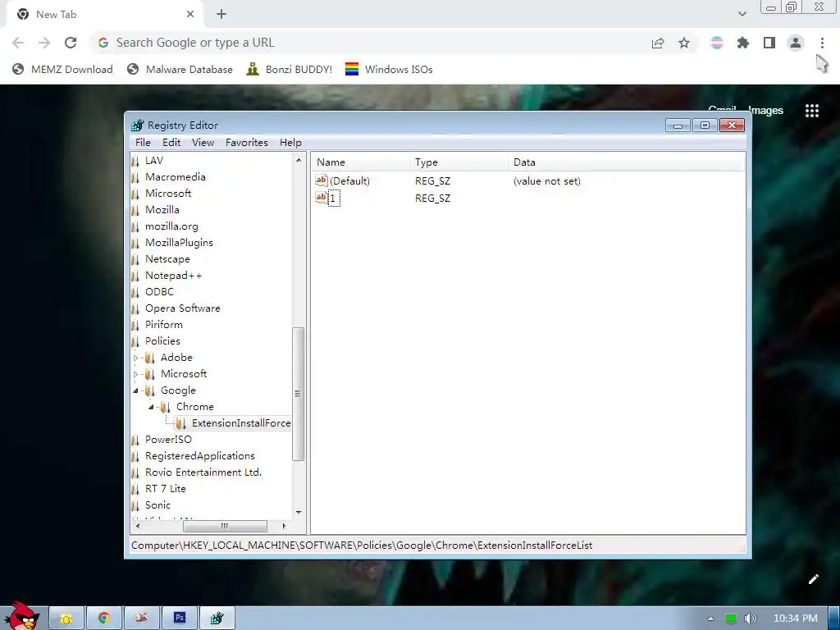The height and width of the screenshot is (630, 840).
Task: Open a new Chrome tab with plus
Action: click(221, 15)
